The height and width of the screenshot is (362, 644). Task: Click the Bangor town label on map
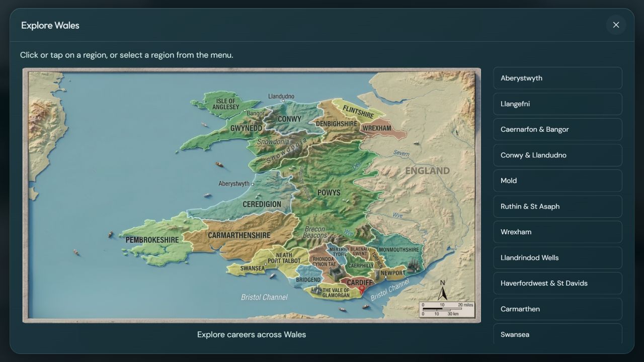coord(256,114)
